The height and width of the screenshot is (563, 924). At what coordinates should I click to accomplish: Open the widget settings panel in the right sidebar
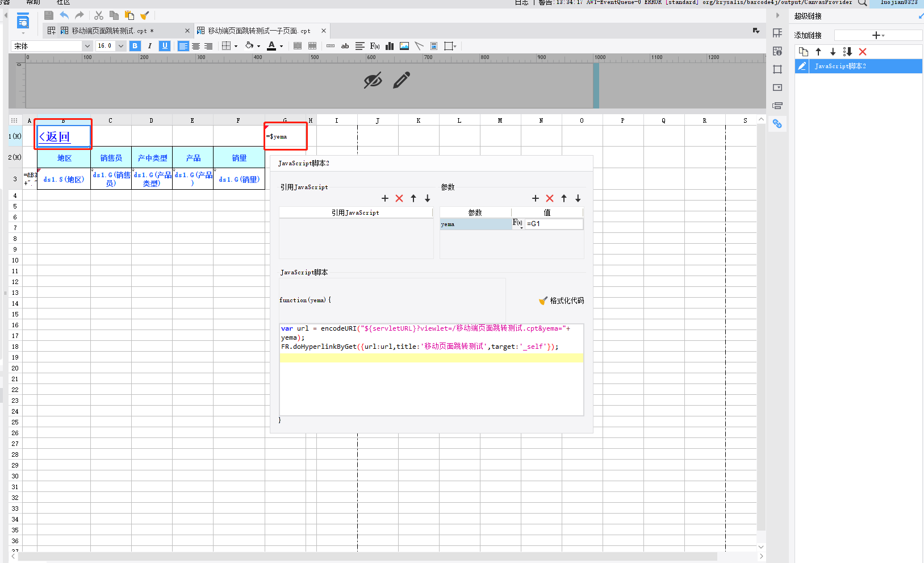(x=777, y=87)
